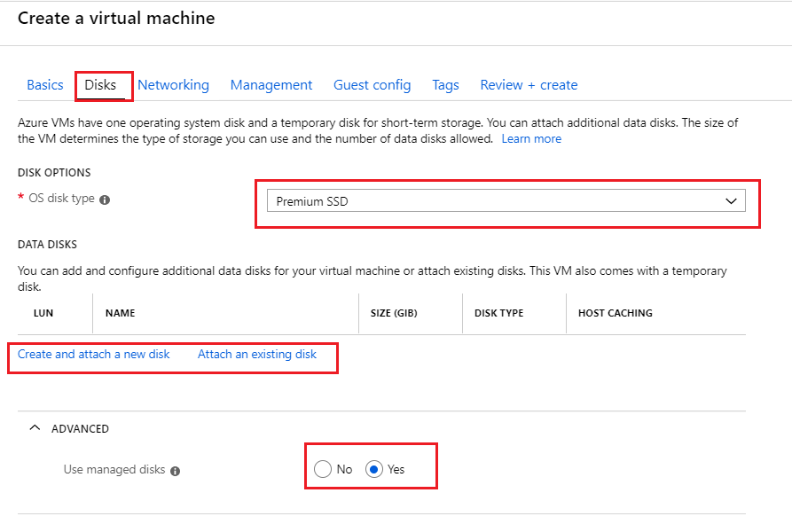Select the No radio button for managed disks

pos(323,469)
